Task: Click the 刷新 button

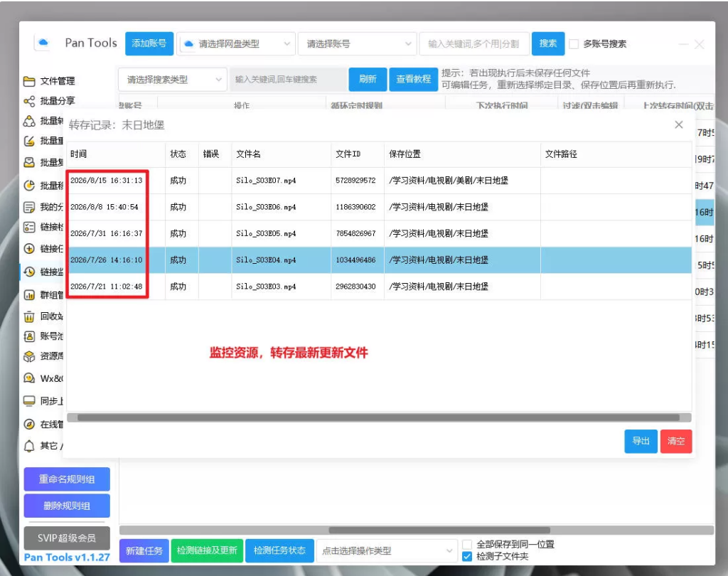Action: point(368,80)
